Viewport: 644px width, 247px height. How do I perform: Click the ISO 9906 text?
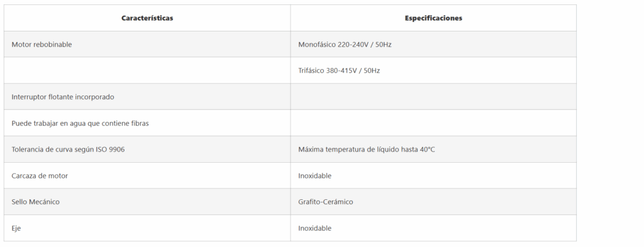tap(110, 150)
